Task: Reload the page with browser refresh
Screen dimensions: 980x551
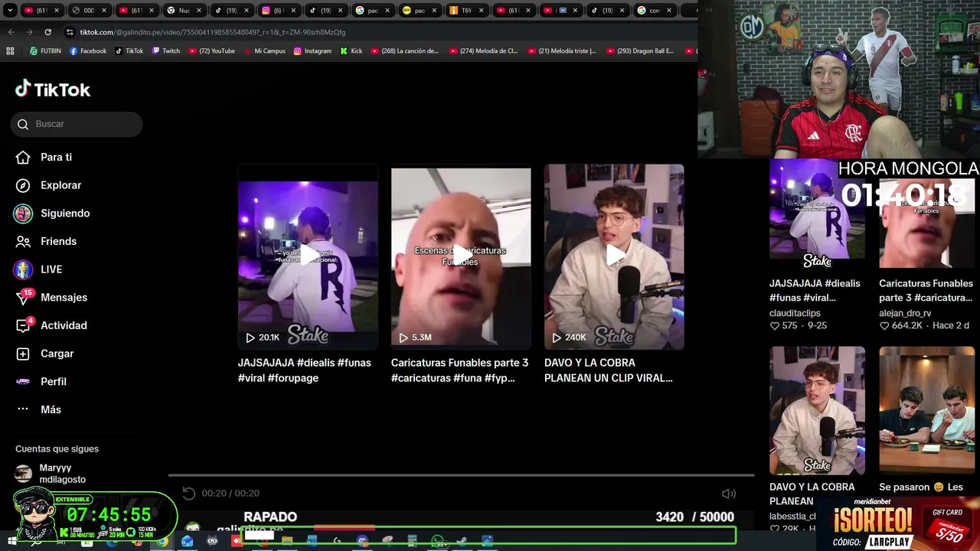Action: 47,32
